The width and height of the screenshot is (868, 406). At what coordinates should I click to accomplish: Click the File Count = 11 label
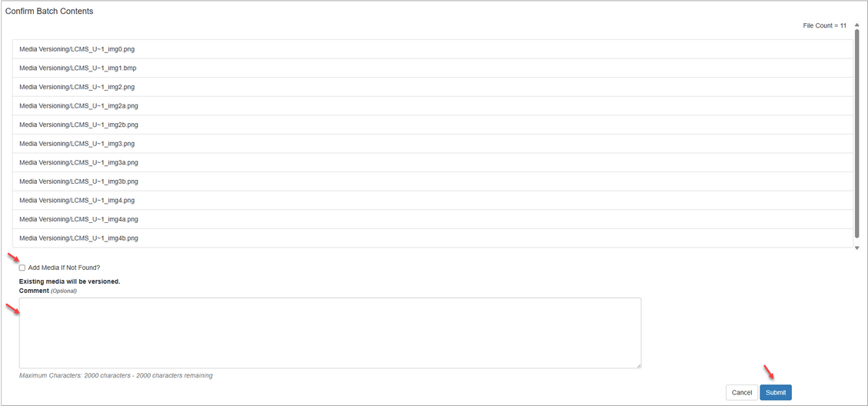[824, 25]
